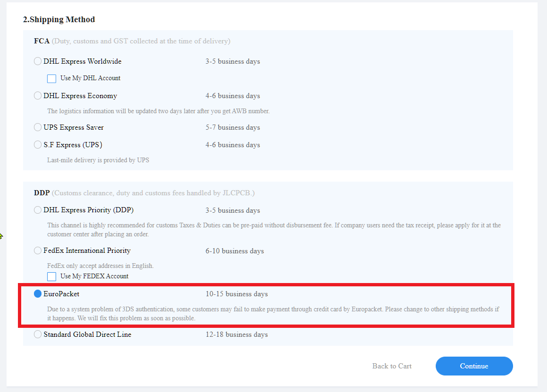This screenshot has width=547, height=392.
Task: Tick the Use My FEDEX Account checkbox
Action: point(52,276)
